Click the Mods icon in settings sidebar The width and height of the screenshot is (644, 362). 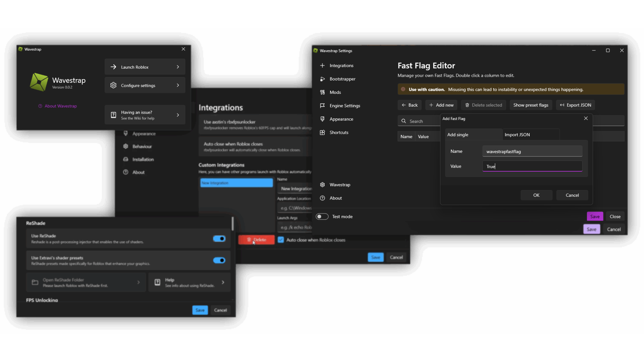coord(322,92)
